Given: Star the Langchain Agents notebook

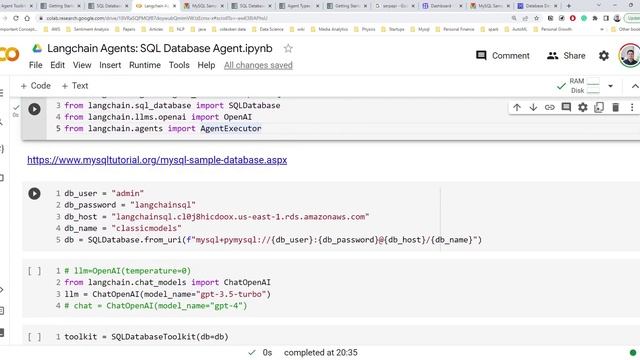Looking at the screenshot, I should 288,49.
